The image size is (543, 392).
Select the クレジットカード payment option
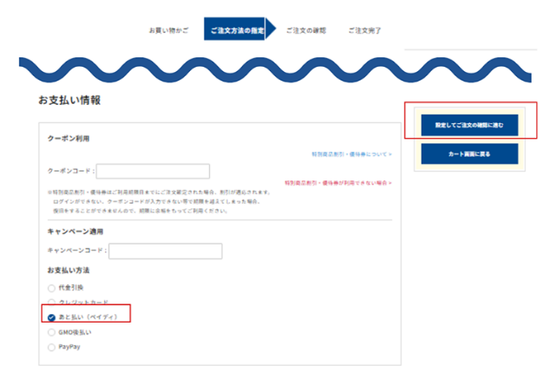[x=52, y=302]
